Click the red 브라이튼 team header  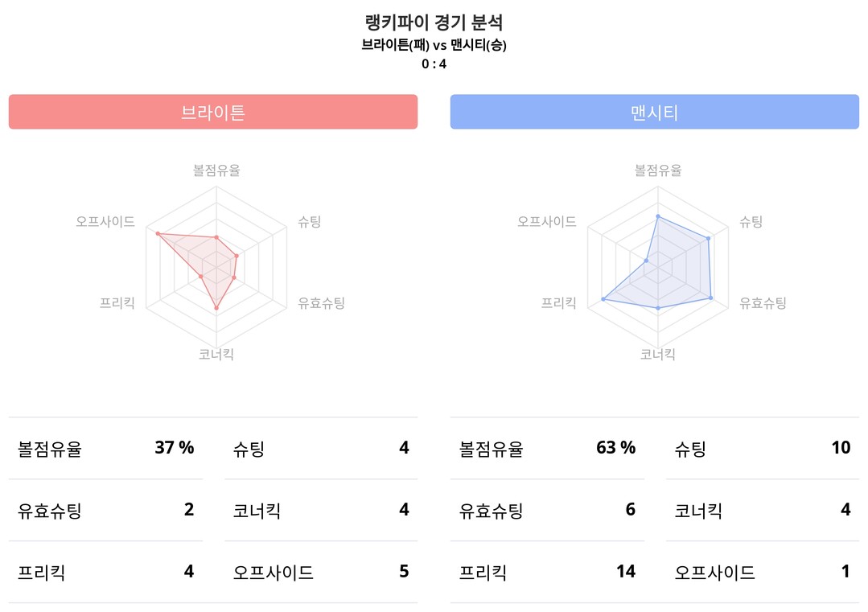213,112
